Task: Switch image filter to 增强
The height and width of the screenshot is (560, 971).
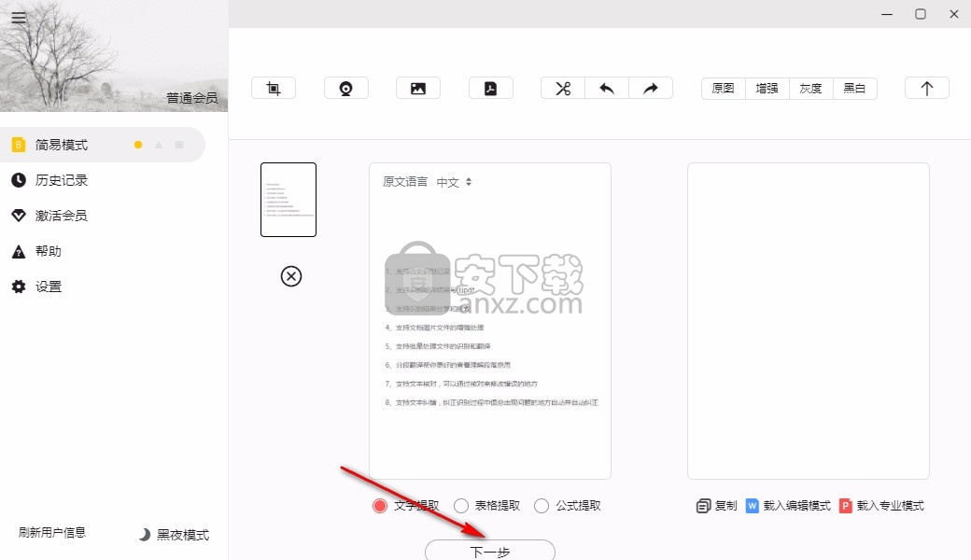Action: 767,88
